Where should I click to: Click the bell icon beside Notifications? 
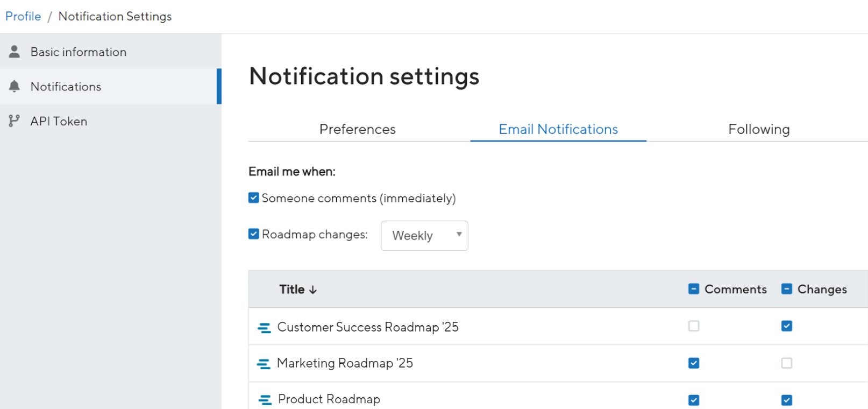tap(15, 86)
